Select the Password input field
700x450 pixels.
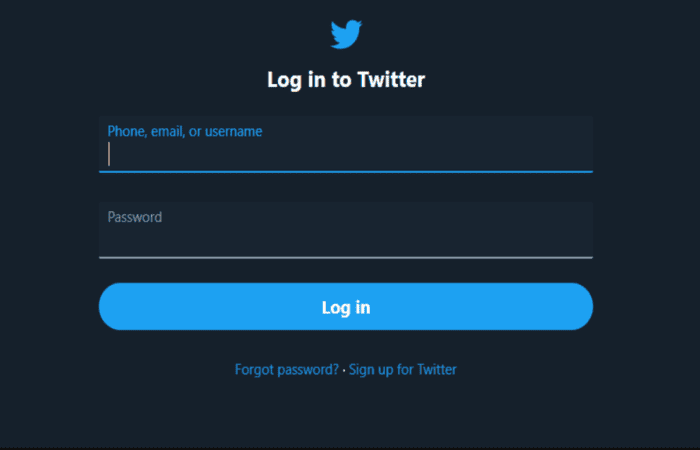click(x=346, y=230)
